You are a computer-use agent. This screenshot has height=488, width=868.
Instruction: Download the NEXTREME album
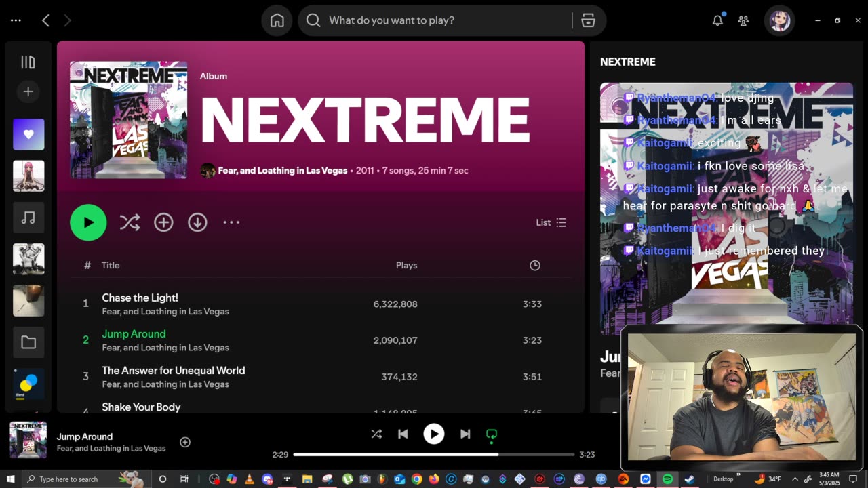(197, 222)
